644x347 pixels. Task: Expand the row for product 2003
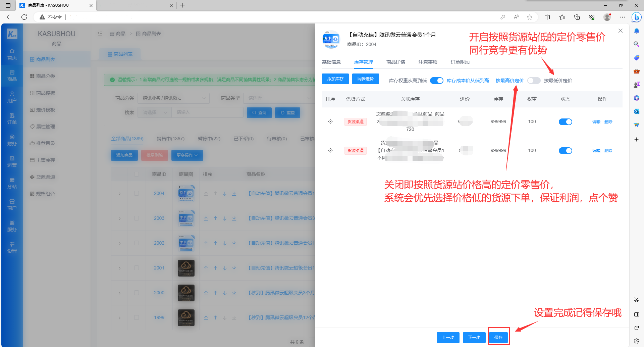(119, 218)
